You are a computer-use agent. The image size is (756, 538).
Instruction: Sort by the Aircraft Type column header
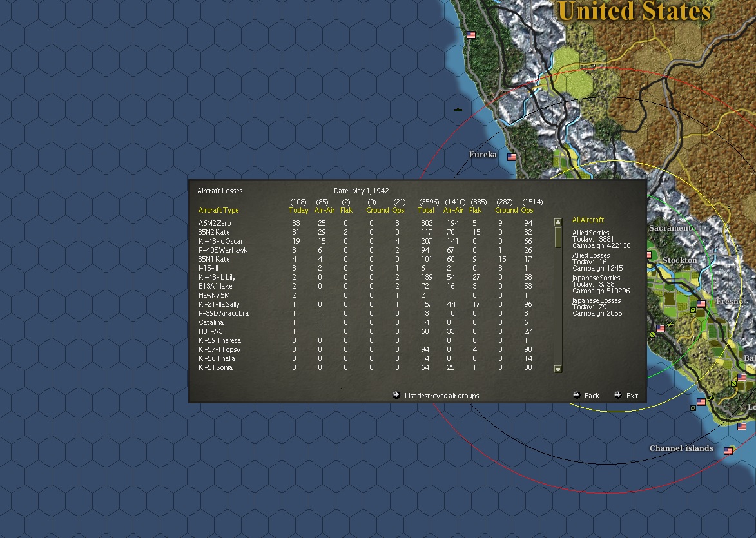[218, 210]
